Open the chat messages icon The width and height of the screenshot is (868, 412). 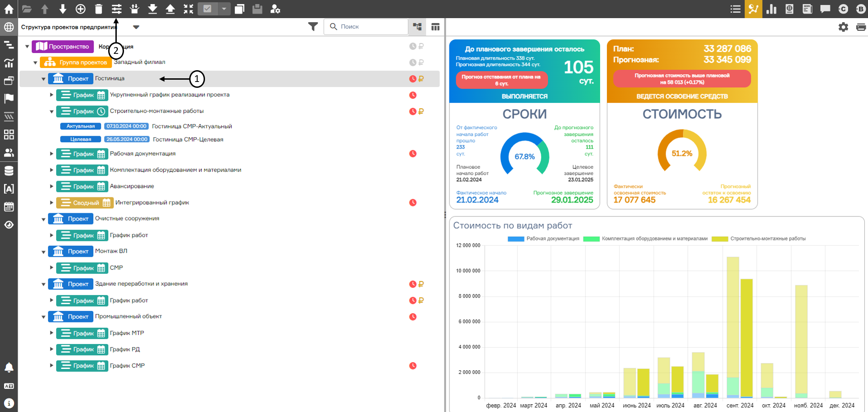825,9
